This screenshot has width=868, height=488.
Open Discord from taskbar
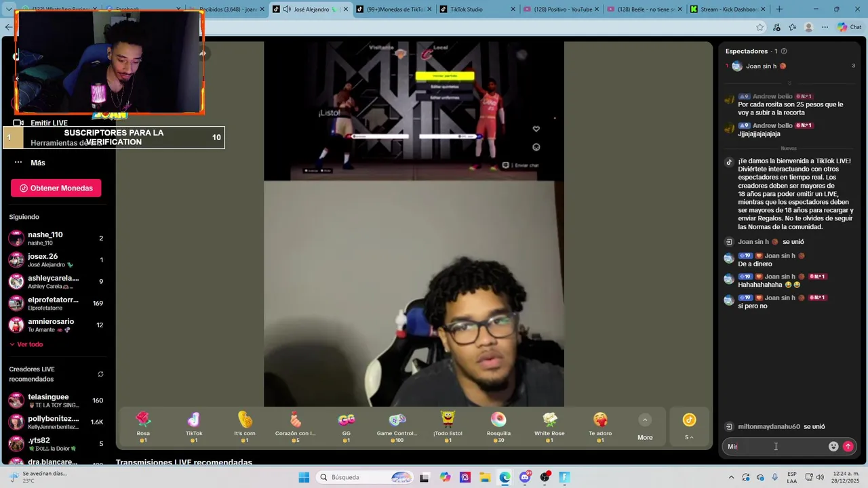(x=525, y=477)
